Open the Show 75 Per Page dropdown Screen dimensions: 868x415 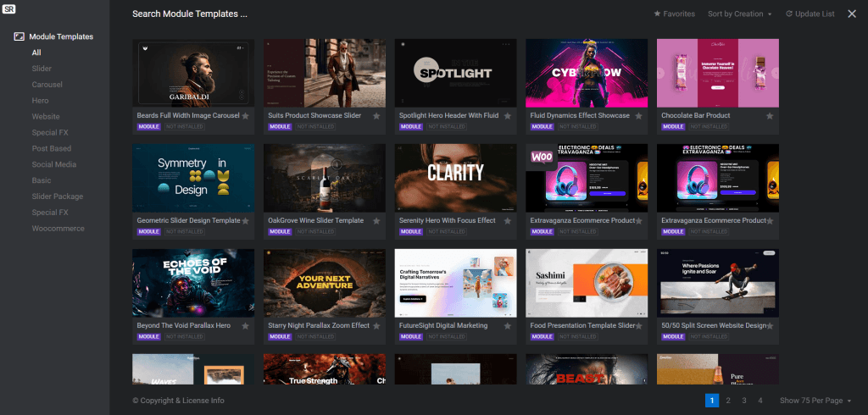(815, 401)
